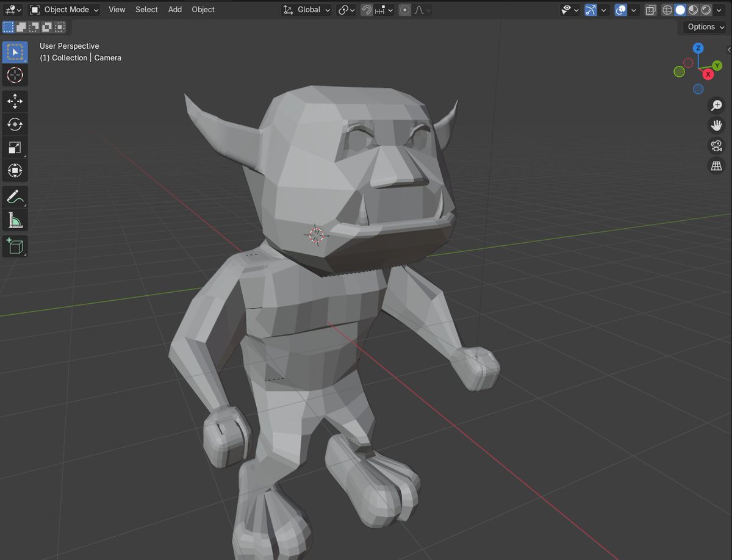The width and height of the screenshot is (732, 560).
Task: Set selection mode to intersect
Action: [x=59, y=27]
